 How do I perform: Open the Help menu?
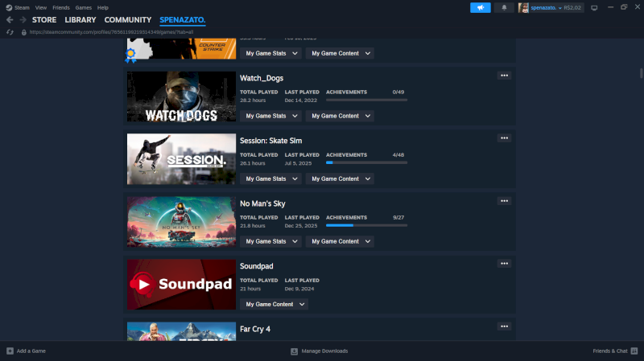[103, 8]
